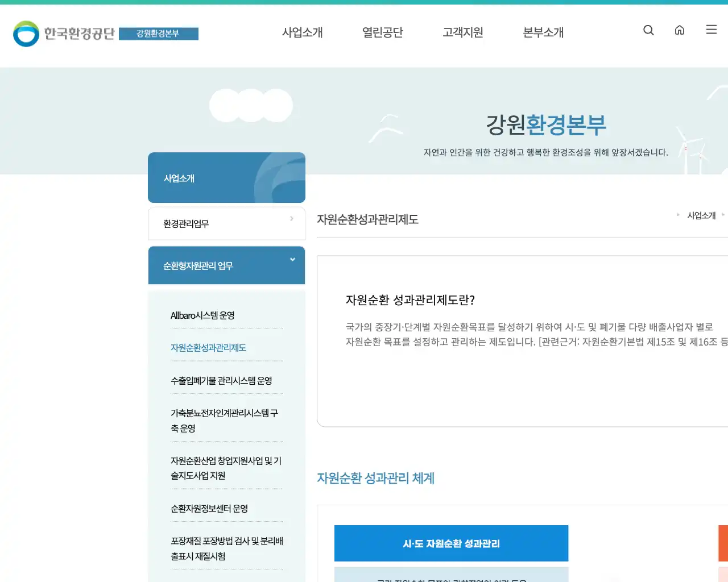Collapse the 순환형자원관리 업무 sidebar section
The height and width of the screenshot is (582, 728).
226,265
